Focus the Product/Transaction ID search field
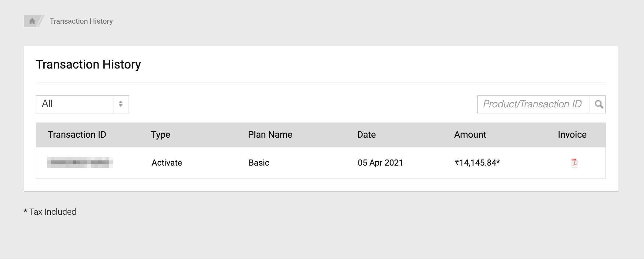The height and width of the screenshot is (259, 644). click(533, 104)
